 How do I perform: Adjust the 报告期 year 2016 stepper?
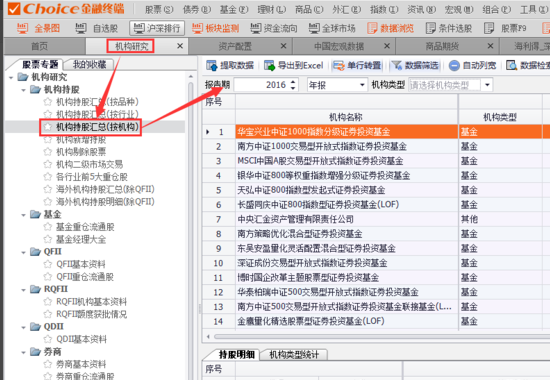(293, 85)
